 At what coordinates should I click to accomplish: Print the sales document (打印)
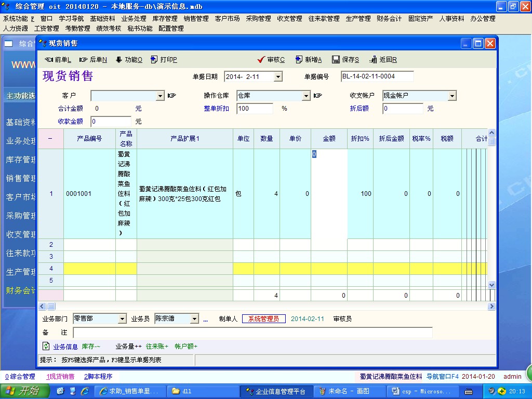click(x=164, y=60)
